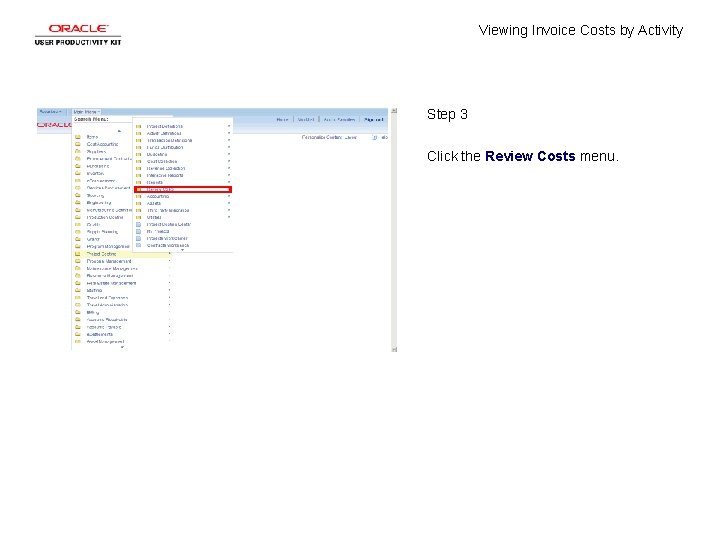Open the My Projects page link
The width and height of the screenshot is (720, 540).
point(158,231)
